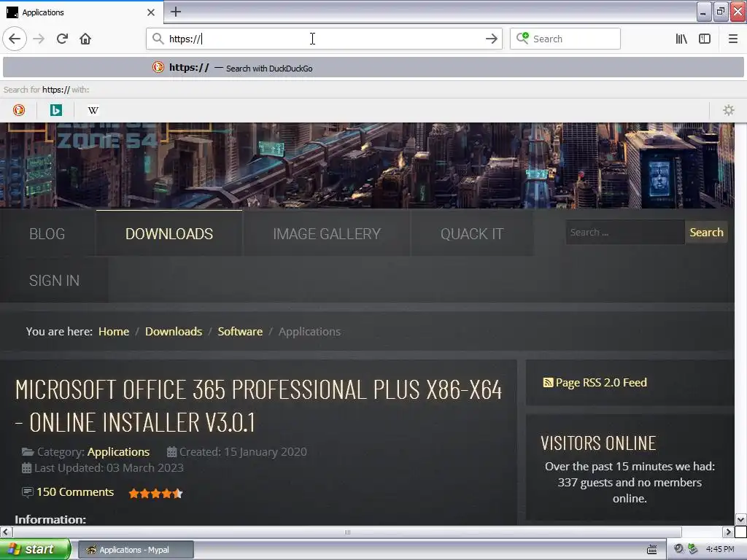Search with the Bing one-off icon
Screen dimensions: 747x560
coord(55,110)
